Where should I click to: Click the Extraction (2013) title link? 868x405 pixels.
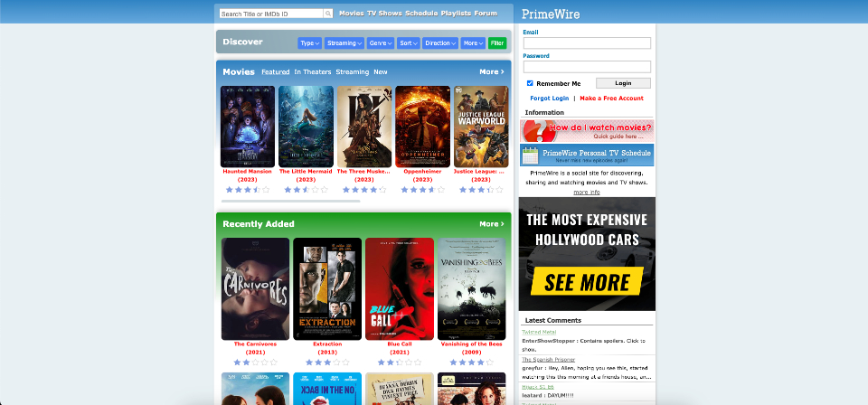tap(327, 348)
